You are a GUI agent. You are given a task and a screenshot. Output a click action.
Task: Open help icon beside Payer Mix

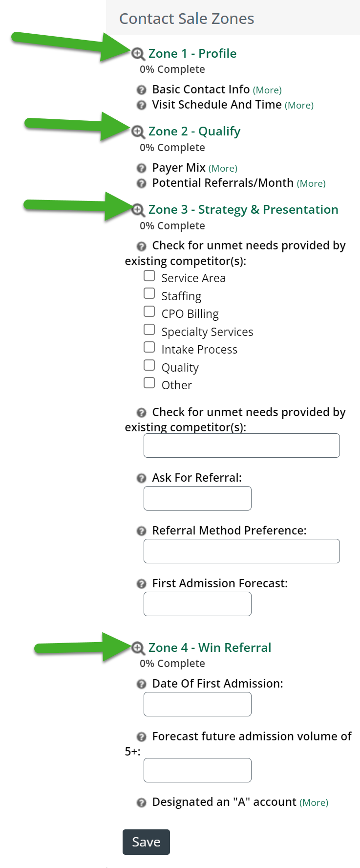[x=142, y=168]
